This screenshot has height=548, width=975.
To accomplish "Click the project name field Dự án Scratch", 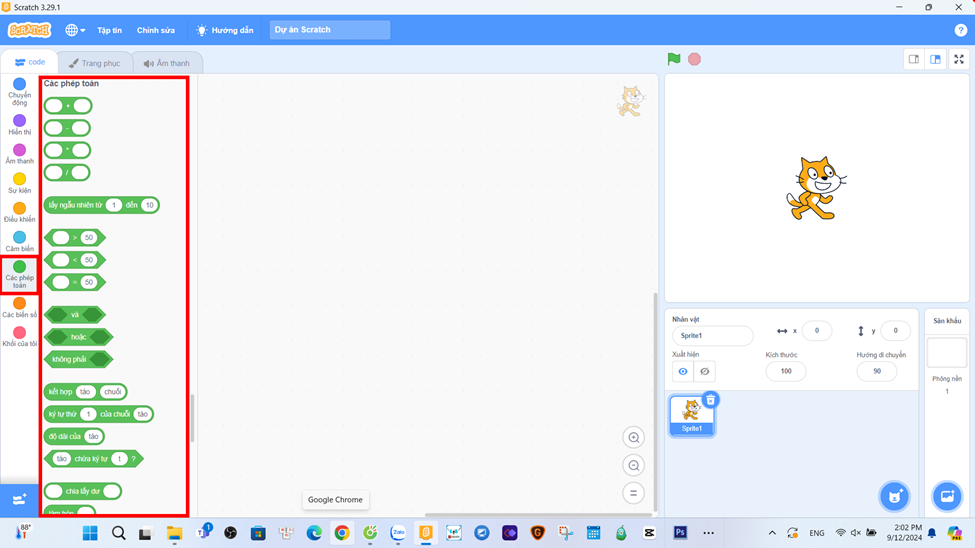I will click(x=330, y=30).
